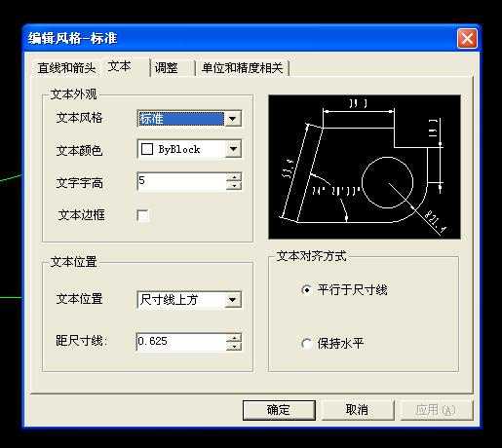
Task: Switch to the 直线和箭头 tab
Action: coord(66,68)
